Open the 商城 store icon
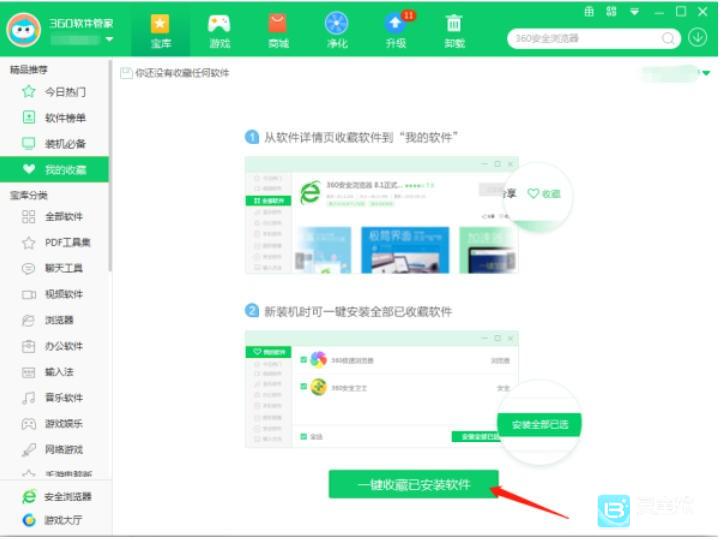The image size is (723, 540). pos(278,30)
